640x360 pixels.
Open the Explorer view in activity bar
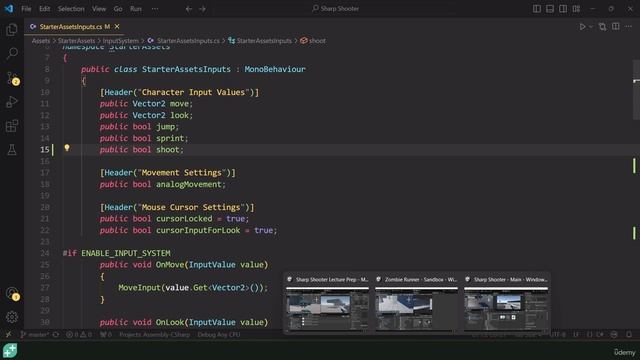pos(12,29)
